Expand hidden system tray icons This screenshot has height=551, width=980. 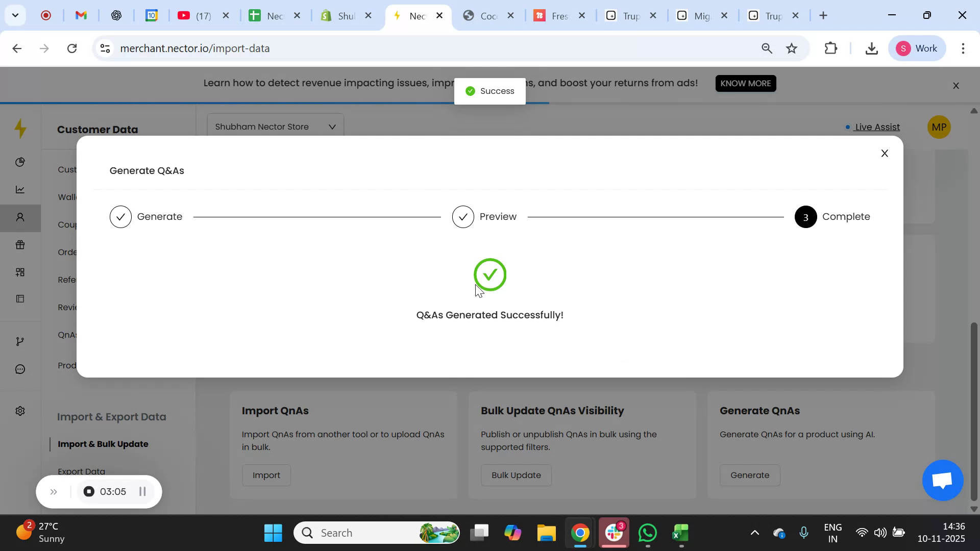click(x=754, y=532)
